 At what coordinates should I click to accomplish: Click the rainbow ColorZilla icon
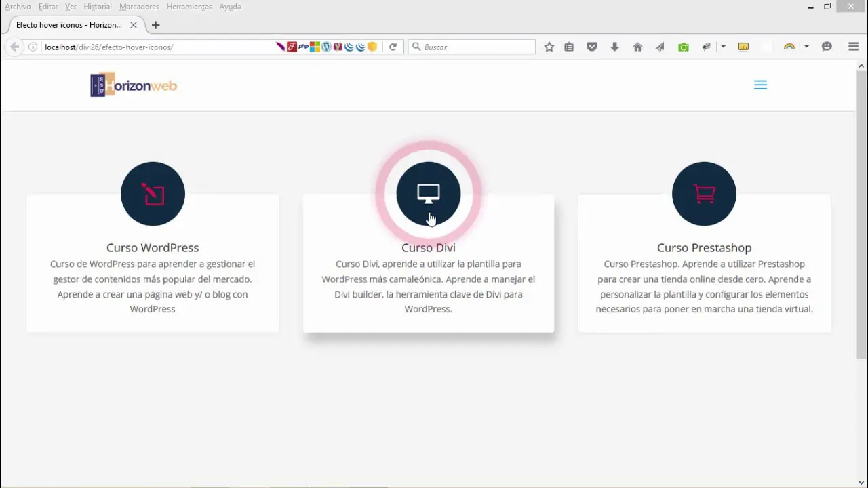789,47
